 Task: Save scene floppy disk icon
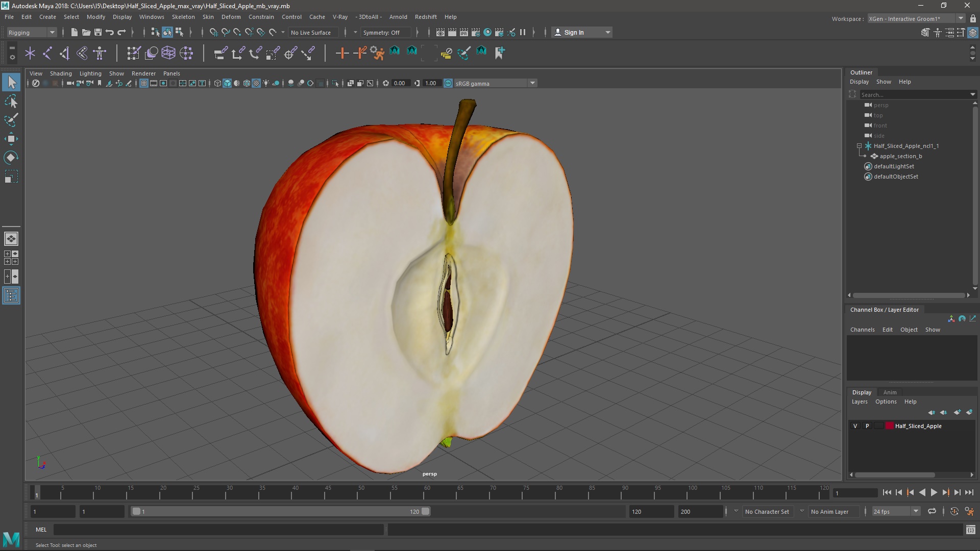98,32
